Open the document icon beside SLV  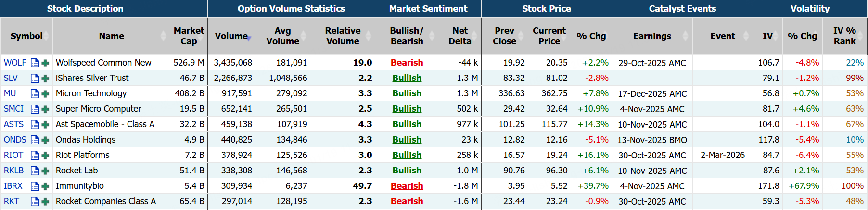click(x=35, y=78)
